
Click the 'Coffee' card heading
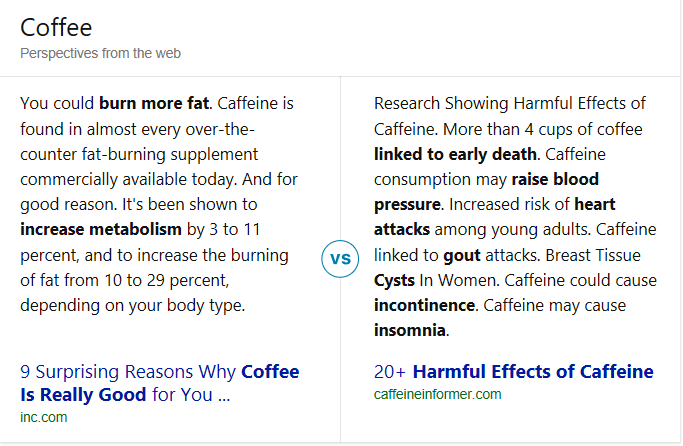coord(56,27)
